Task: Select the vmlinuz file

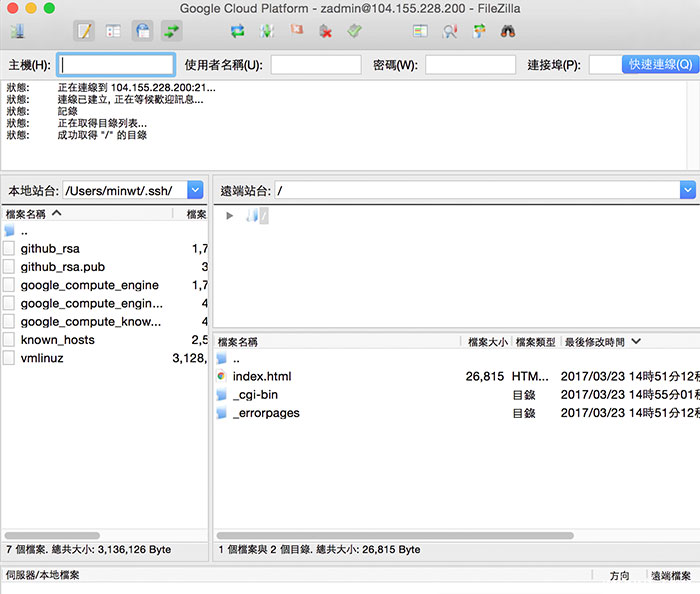Action: [x=104, y=358]
